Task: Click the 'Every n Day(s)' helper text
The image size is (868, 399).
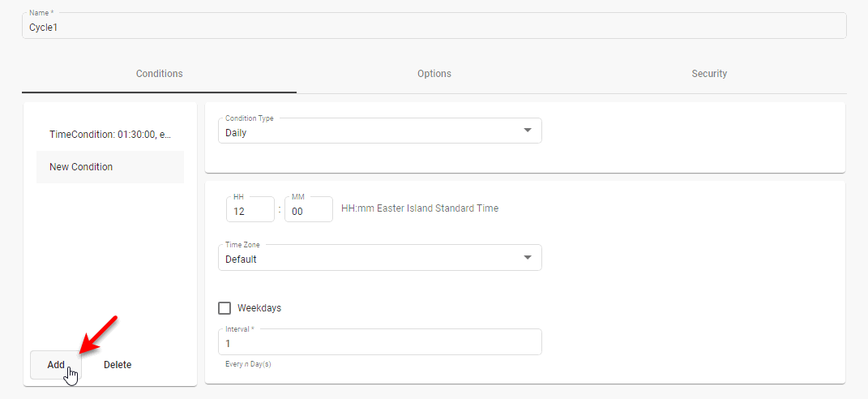Action: click(x=248, y=364)
